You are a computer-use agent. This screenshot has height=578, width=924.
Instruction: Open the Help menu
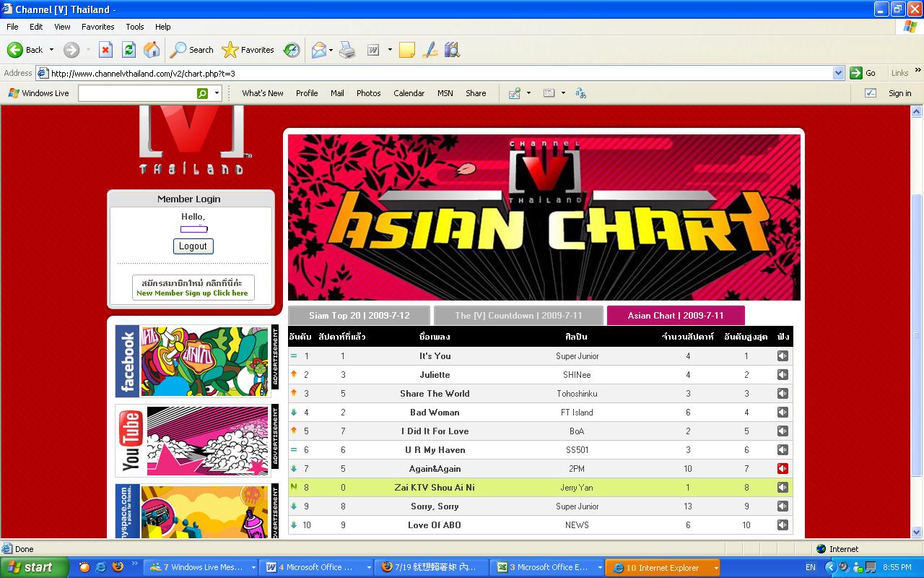pos(163,27)
